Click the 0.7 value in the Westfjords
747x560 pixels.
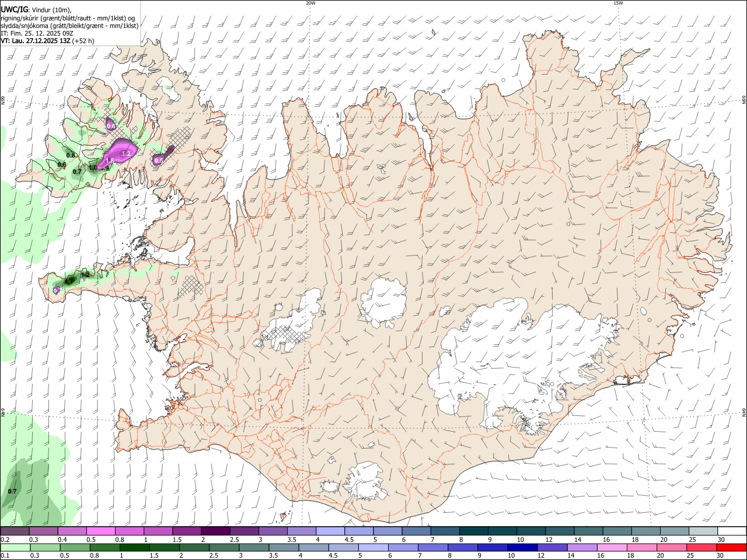click(77, 171)
